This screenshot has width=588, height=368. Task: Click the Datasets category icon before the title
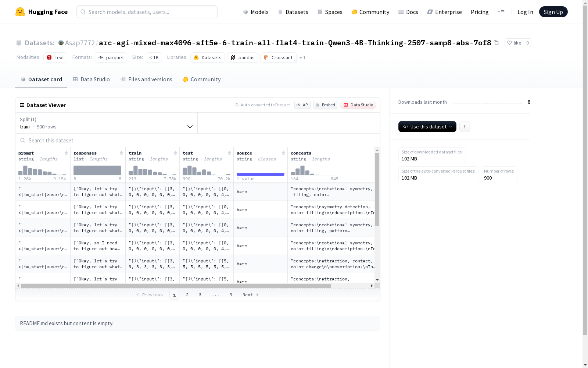tap(19, 43)
